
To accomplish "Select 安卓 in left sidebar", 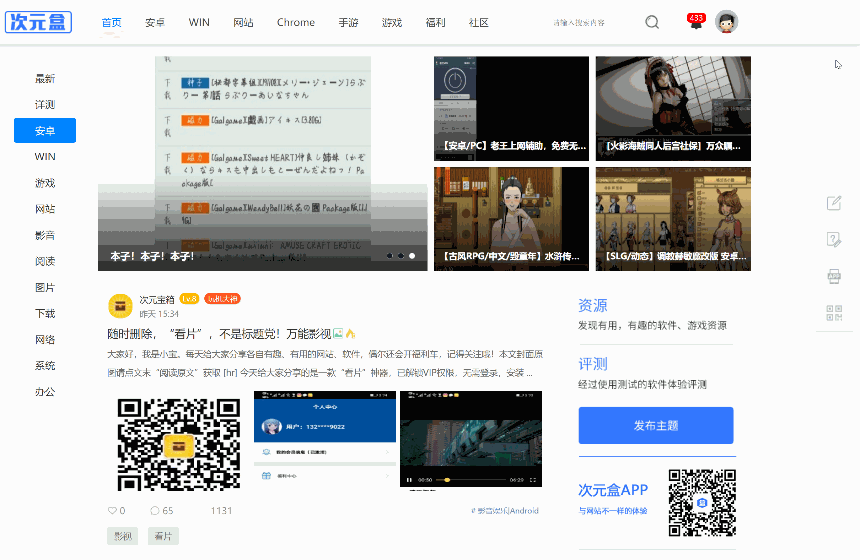I will pyautogui.click(x=45, y=131).
